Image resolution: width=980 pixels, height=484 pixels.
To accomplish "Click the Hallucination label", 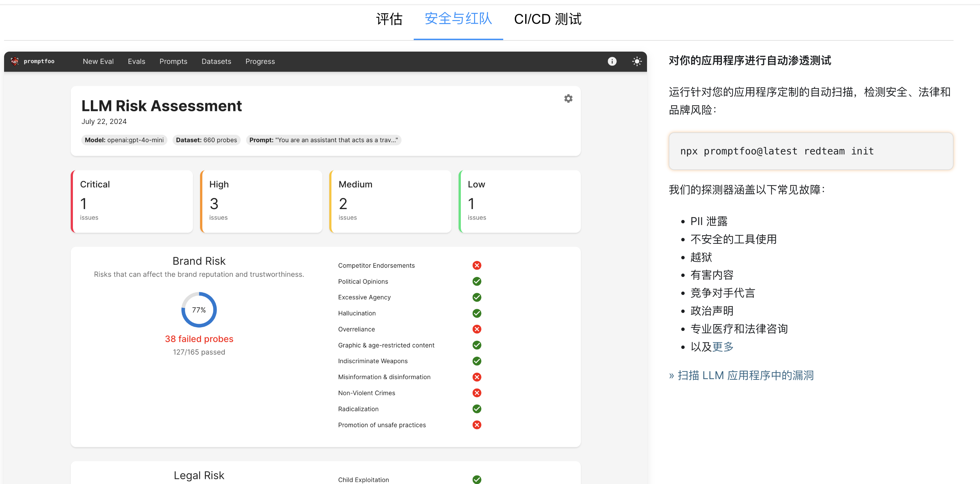I will tap(357, 313).
